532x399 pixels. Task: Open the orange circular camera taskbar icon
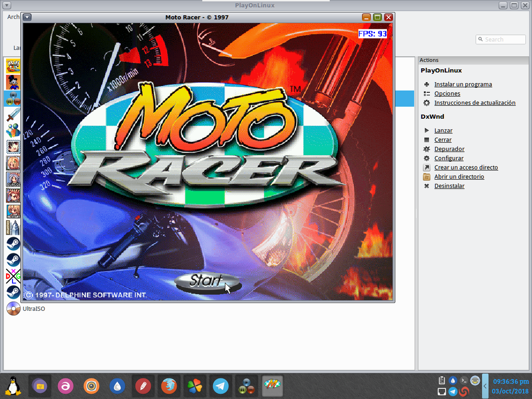tap(91, 386)
